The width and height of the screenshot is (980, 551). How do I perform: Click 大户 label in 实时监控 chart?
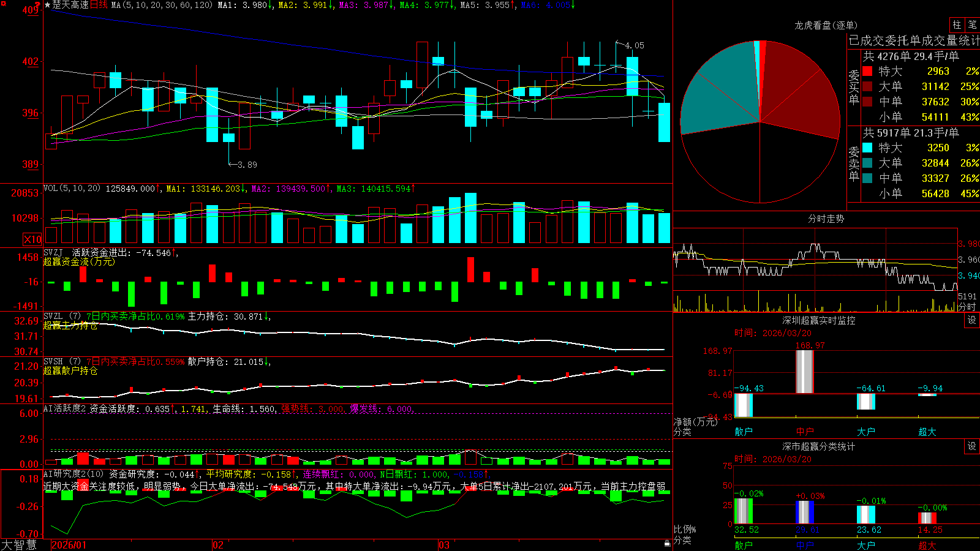click(x=866, y=432)
